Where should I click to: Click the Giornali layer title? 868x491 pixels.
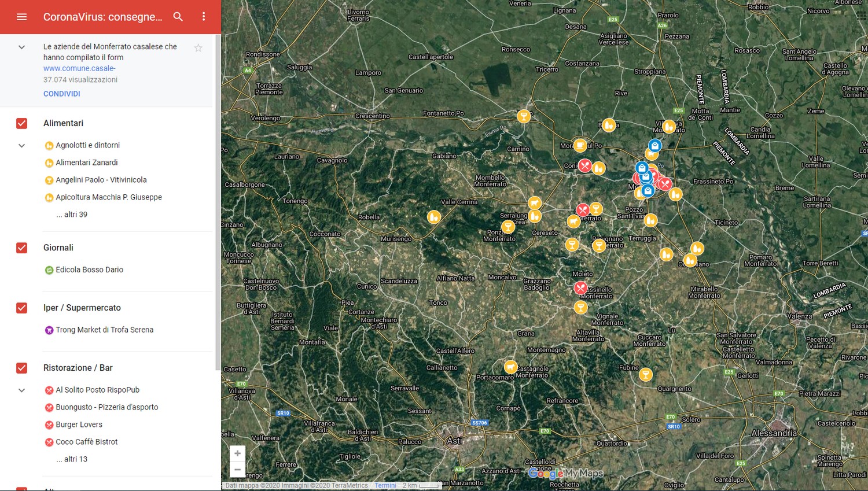pos(58,248)
